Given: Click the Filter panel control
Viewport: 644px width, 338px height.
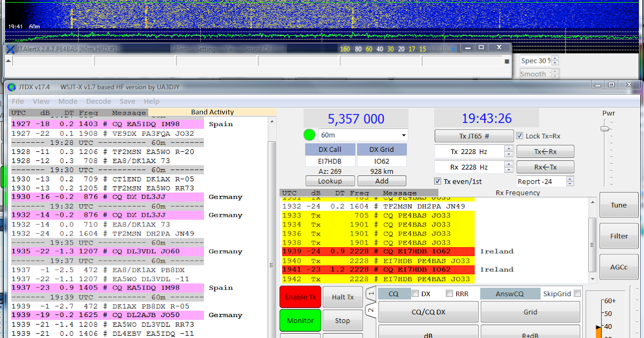Looking at the screenshot, I should click(x=618, y=236).
